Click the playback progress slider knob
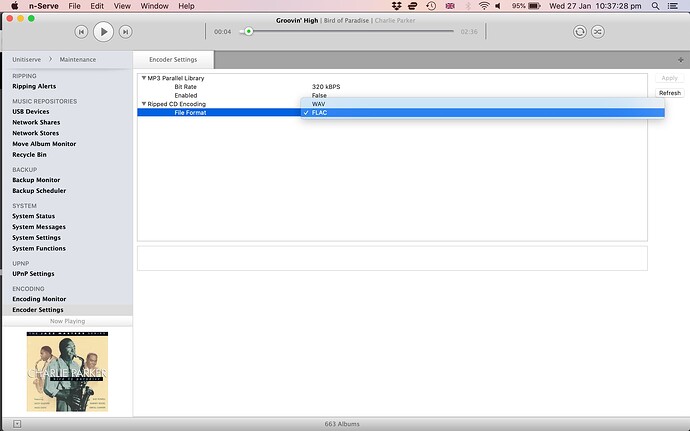Screen dimensions: 690x431 click(249, 31)
